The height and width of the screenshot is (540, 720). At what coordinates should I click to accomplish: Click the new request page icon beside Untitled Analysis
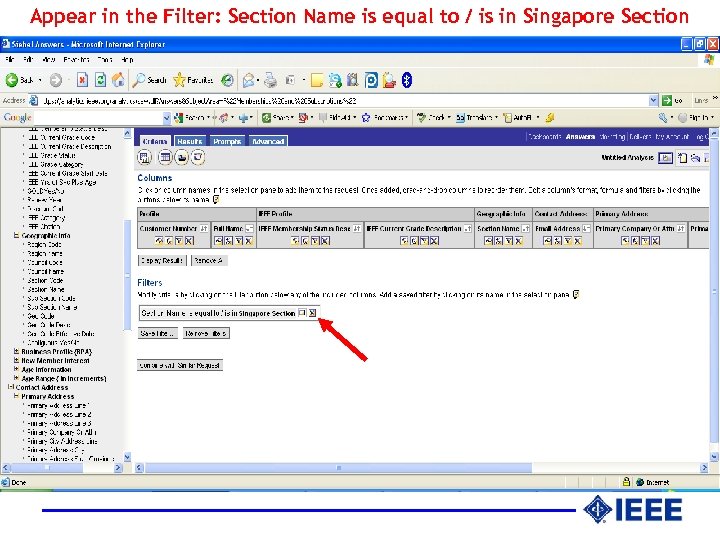click(682, 158)
